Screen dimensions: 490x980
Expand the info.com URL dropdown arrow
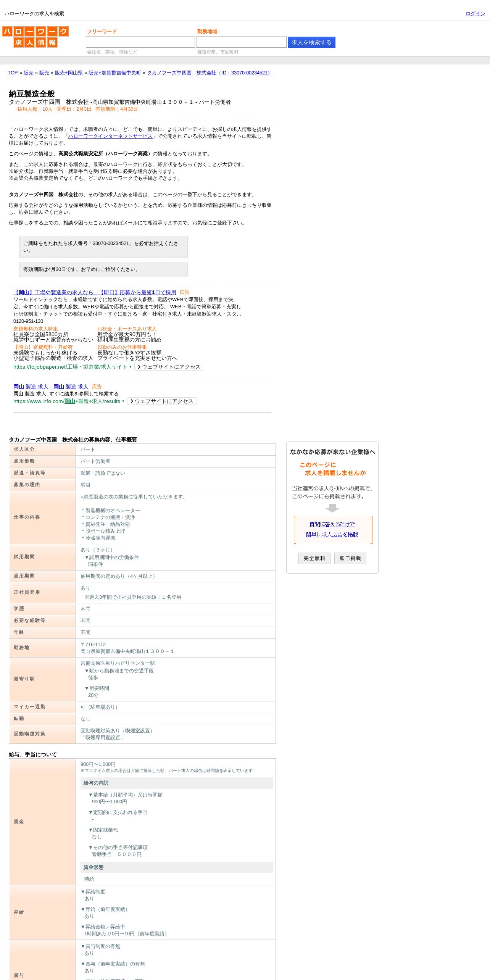coord(123,401)
